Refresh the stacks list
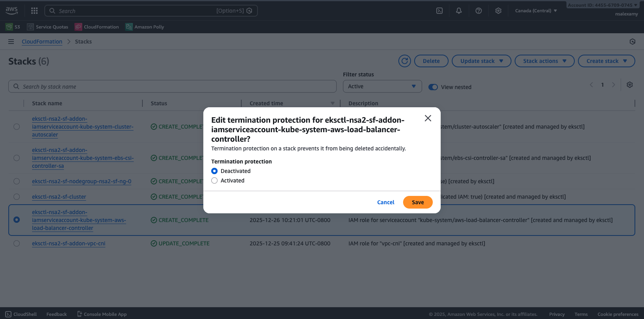 point(405,61)
